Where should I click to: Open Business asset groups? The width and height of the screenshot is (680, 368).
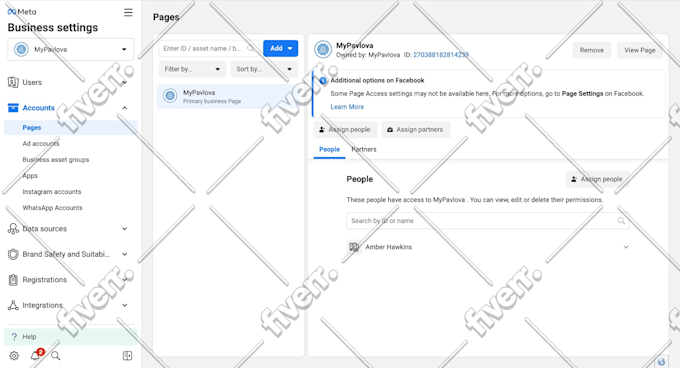(x=56, y=160)
